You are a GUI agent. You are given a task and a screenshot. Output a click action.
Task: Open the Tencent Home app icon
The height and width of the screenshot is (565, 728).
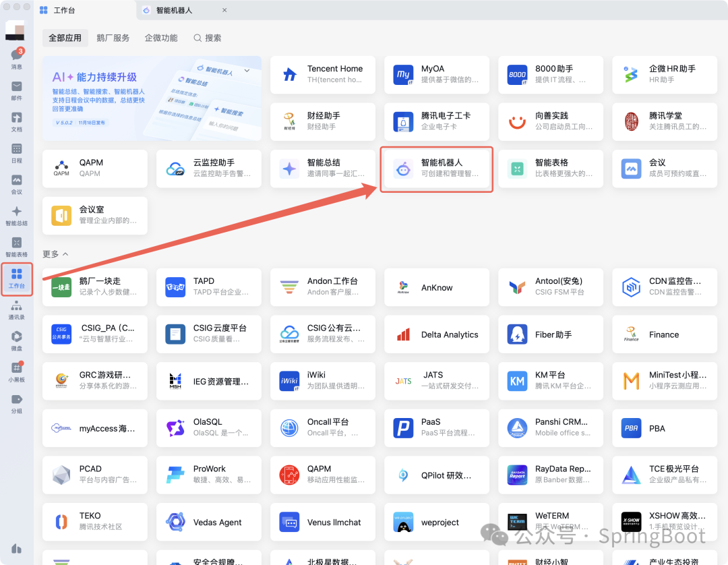point(290,74)
